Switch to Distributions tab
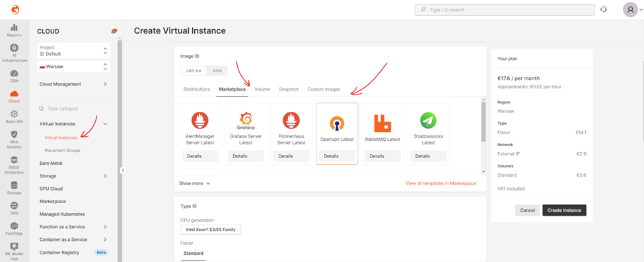The image size is (644, 262). tap(197, 89)
